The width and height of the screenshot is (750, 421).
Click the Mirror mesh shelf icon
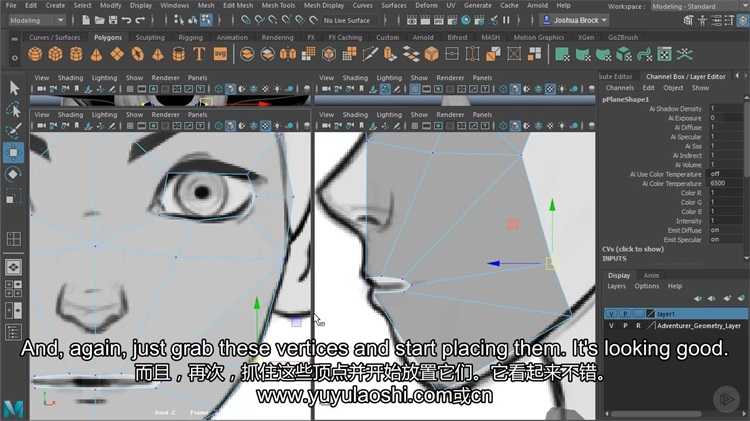[x=288, y=55]
